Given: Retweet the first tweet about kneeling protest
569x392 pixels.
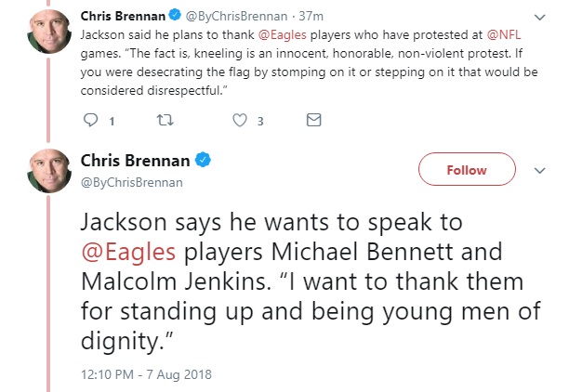Looking at the screenshot, I should pos(168,120).
